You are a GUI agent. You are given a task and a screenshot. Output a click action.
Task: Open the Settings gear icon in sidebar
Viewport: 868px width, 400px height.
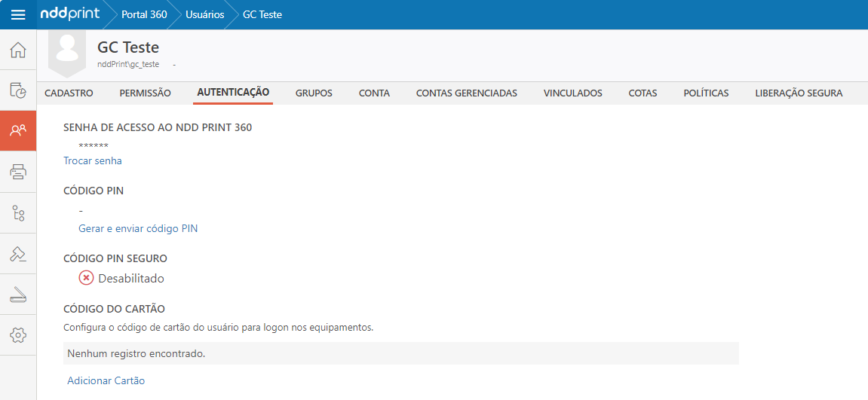click(18, 335)
